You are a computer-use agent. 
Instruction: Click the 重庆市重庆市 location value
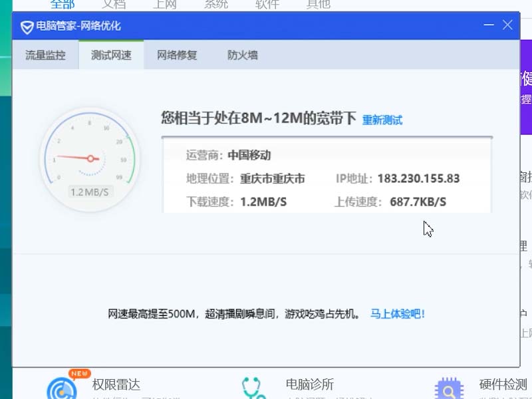273,178
